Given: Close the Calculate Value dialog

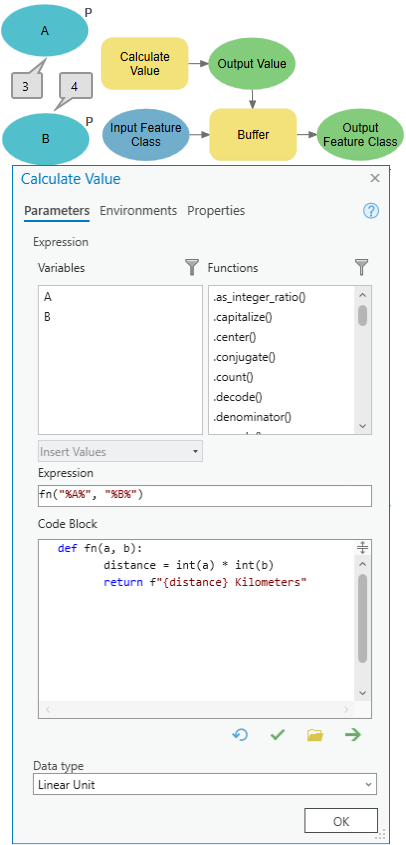Looking at the screenshot, I should (x=375, y=178).
